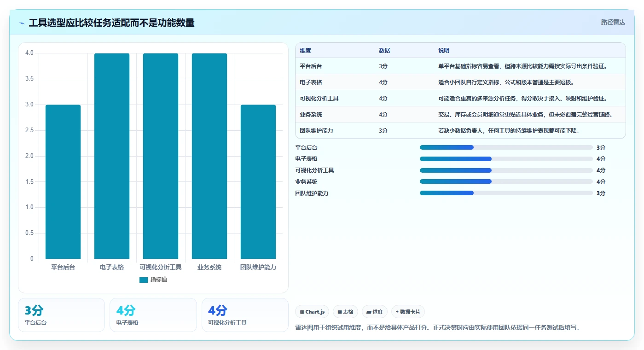Click the 4分 value in 业务系统 table row
The height and width of the screenshot is (350, 644).
coord(383,115)
